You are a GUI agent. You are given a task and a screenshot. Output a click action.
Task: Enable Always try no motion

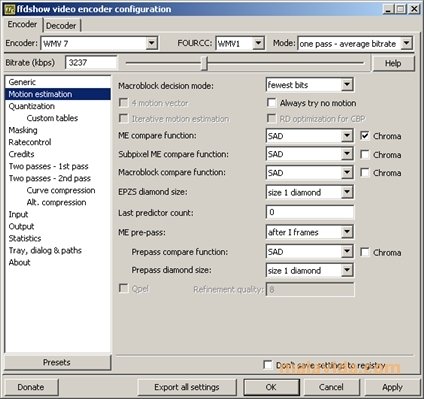coord(271,103)
